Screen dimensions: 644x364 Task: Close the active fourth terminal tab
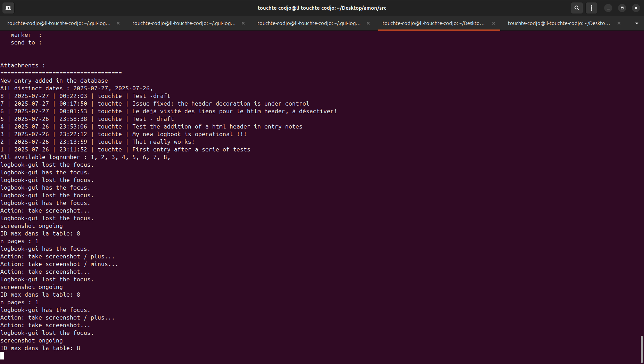pyautogui.click(x=494, y=23)
